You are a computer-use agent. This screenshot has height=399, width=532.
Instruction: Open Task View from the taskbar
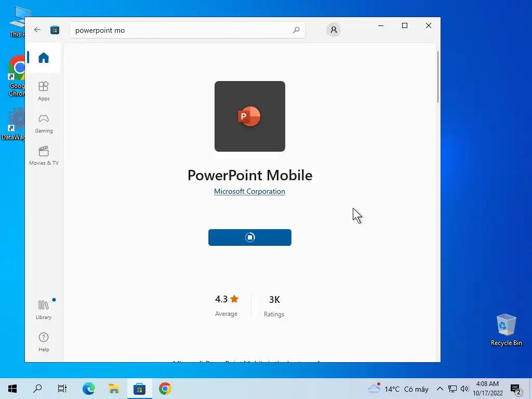click(62, 389)
